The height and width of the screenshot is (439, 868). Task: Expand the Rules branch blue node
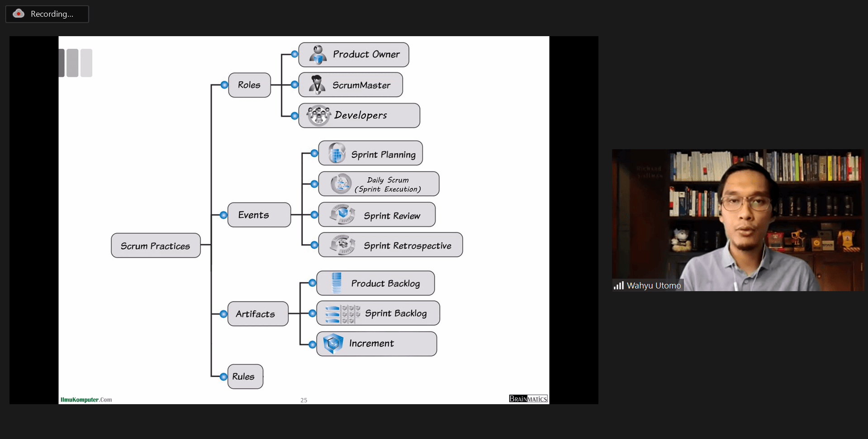(223, 377)
